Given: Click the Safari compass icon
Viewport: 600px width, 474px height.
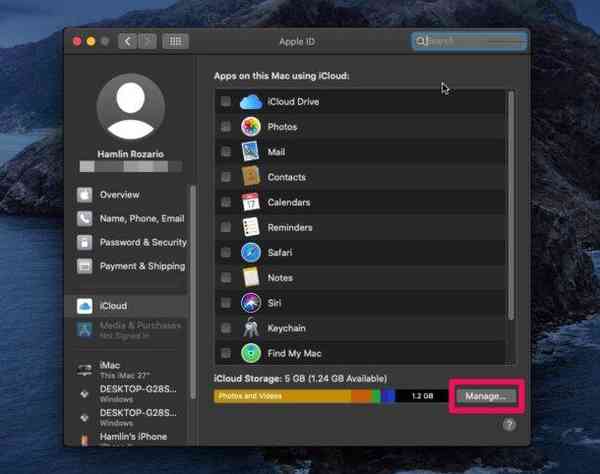Looking at the screenshot, I should point(251,252).
